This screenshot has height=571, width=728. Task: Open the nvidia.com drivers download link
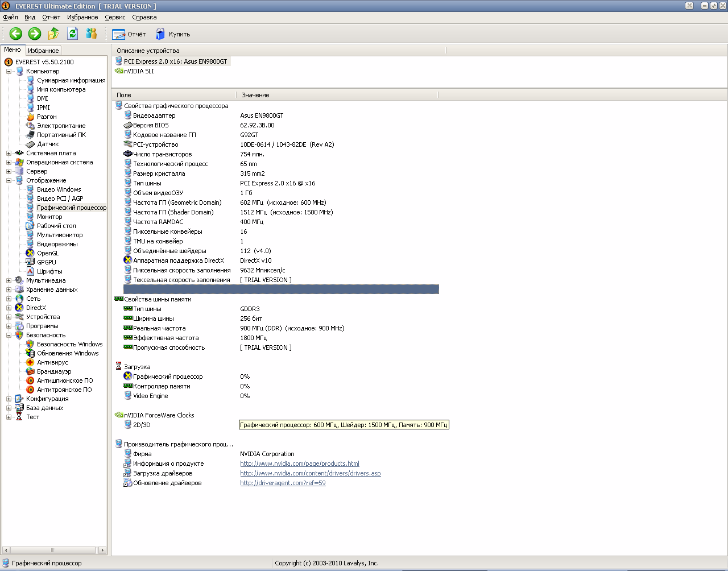click(311, 473)
